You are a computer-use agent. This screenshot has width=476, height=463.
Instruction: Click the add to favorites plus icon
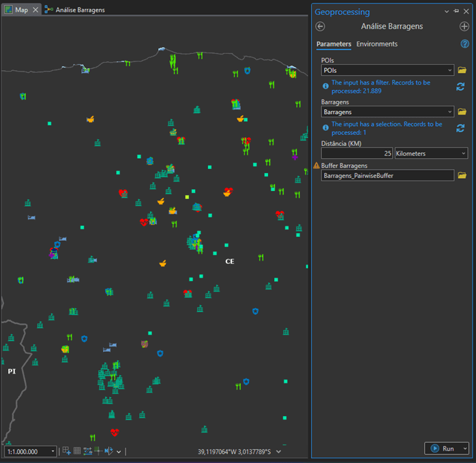464,27
